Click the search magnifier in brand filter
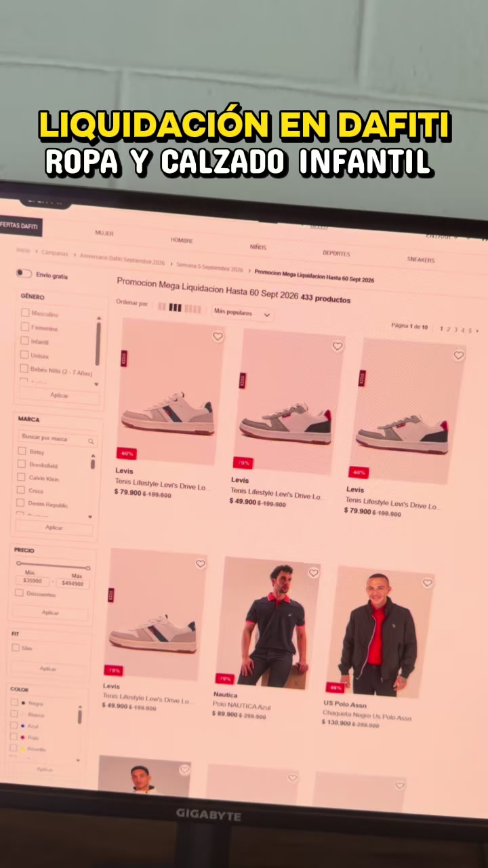This screenshot has width=488, height=868. [x=90, y=441]
